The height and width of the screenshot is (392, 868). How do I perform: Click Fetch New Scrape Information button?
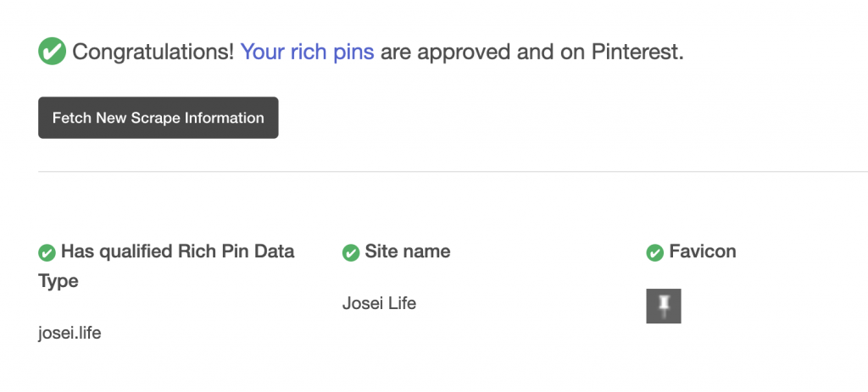tap(159, 118)
